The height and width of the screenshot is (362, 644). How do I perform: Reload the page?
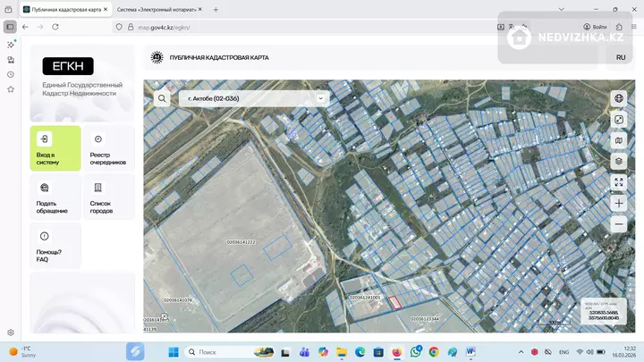(x=55, y=27)
